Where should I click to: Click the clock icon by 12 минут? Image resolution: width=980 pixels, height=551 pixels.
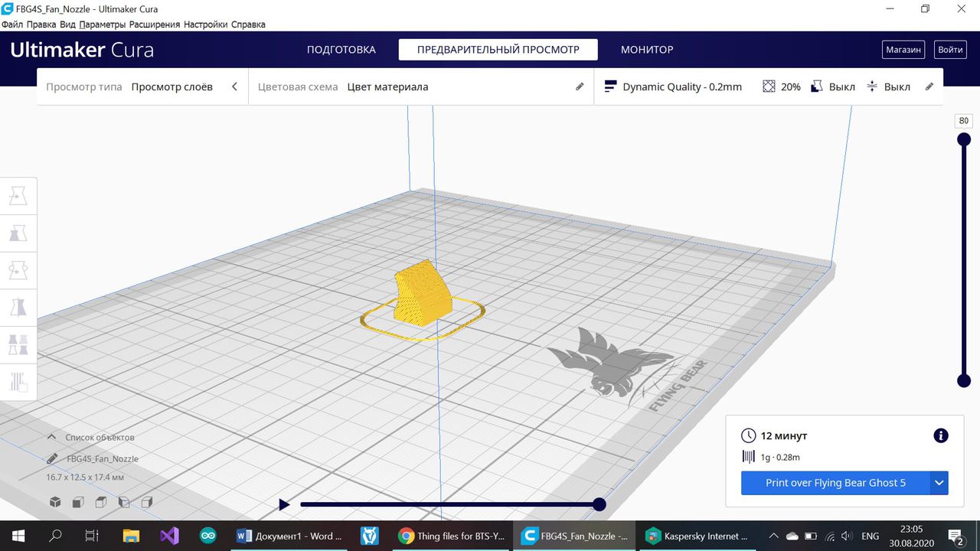tap(748, 435)
